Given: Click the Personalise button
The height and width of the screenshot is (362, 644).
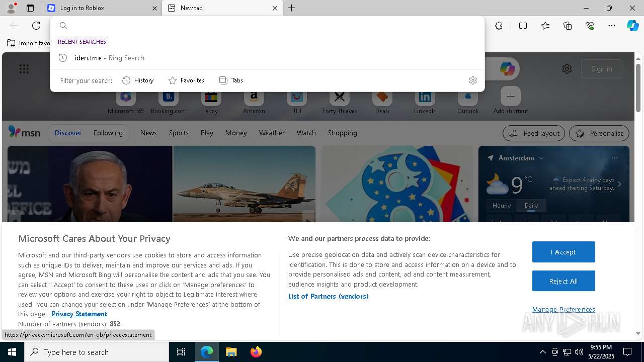Looking at the screenshot, I should pos(599,133).
